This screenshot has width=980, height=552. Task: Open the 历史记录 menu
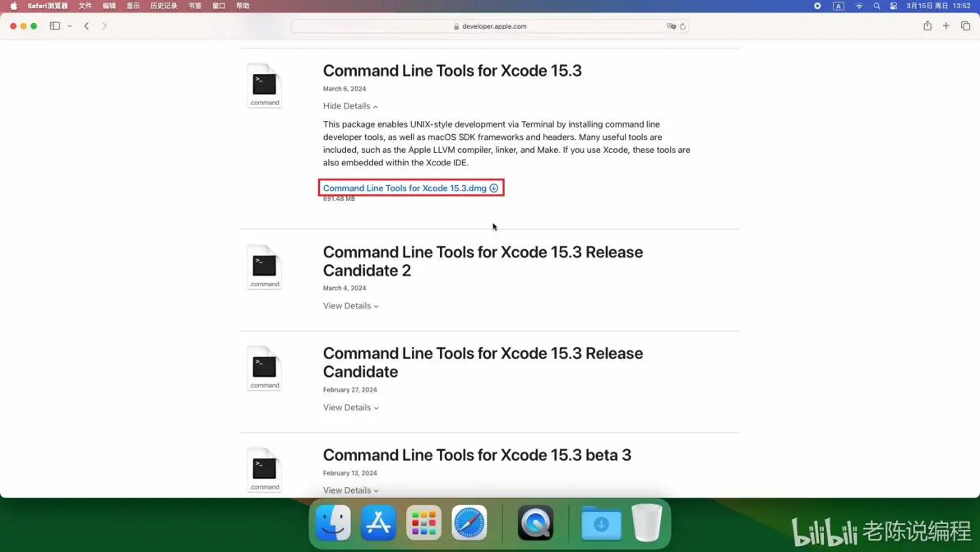(x=164, y=6)
